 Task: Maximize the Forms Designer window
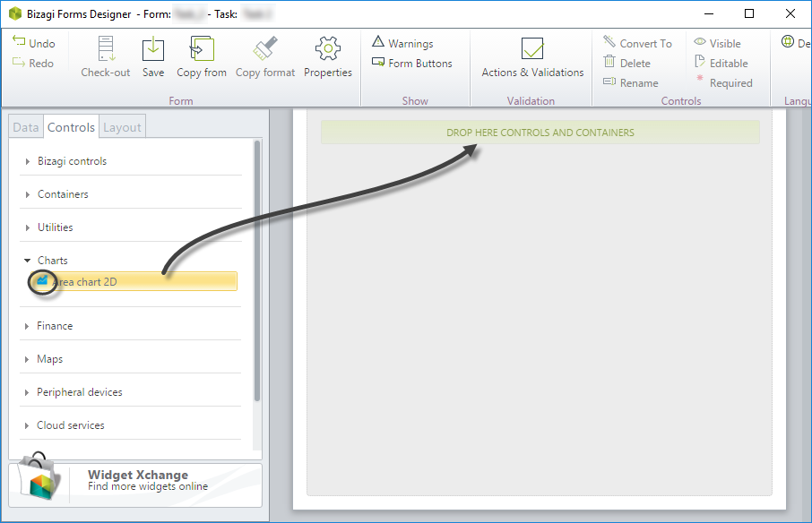click(x=749, y=13)
